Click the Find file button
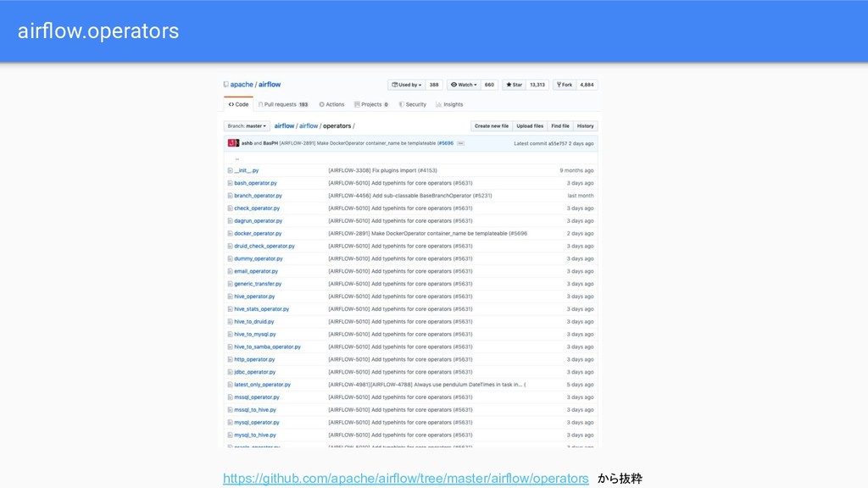 560,126
